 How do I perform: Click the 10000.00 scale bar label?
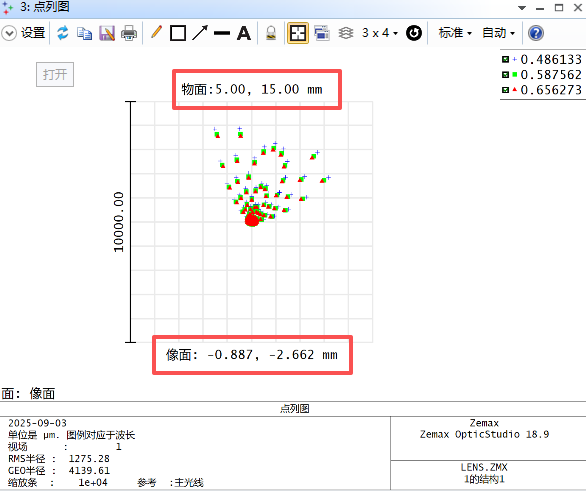[118, 222]
